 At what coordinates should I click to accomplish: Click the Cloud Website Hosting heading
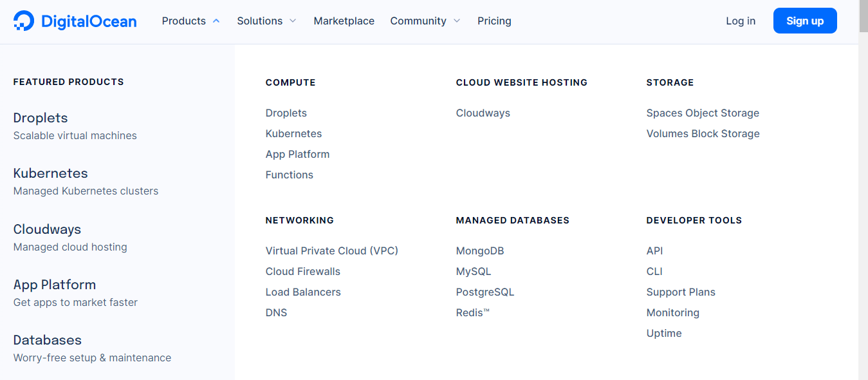(522, 82)
